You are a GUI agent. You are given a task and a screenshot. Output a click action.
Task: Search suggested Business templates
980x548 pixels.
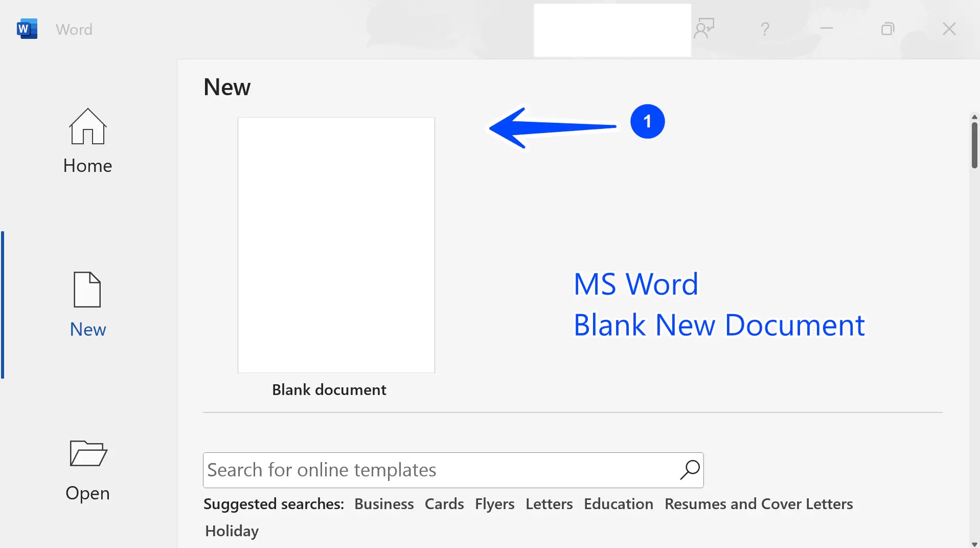[x=384, y=504]
